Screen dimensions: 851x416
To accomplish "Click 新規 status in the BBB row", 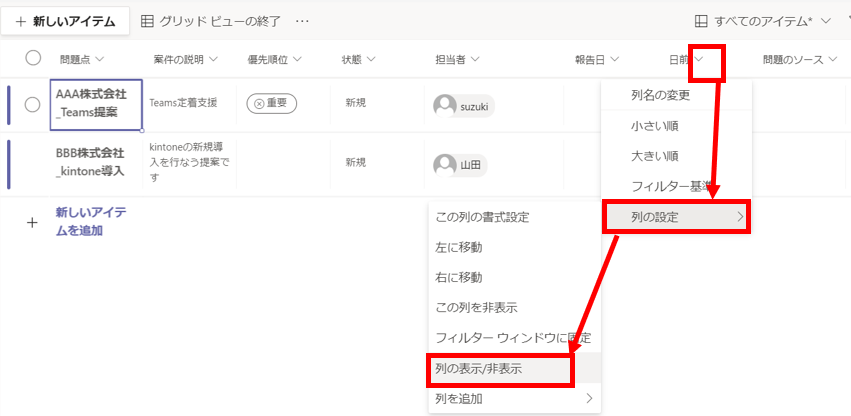I will click(355, 162).
